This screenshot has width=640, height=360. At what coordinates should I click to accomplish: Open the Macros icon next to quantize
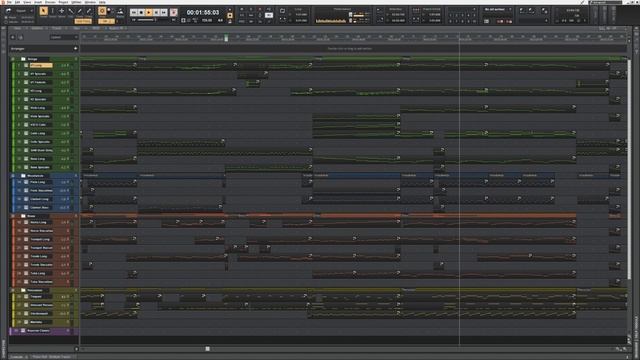tap(120, 11)
